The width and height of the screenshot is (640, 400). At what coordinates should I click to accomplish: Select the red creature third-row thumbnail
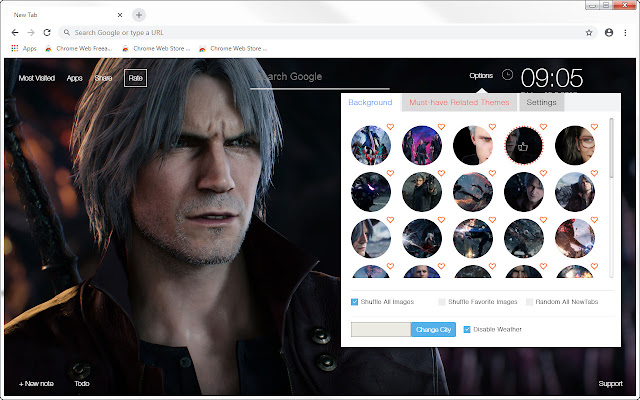[x=575, y=238]
